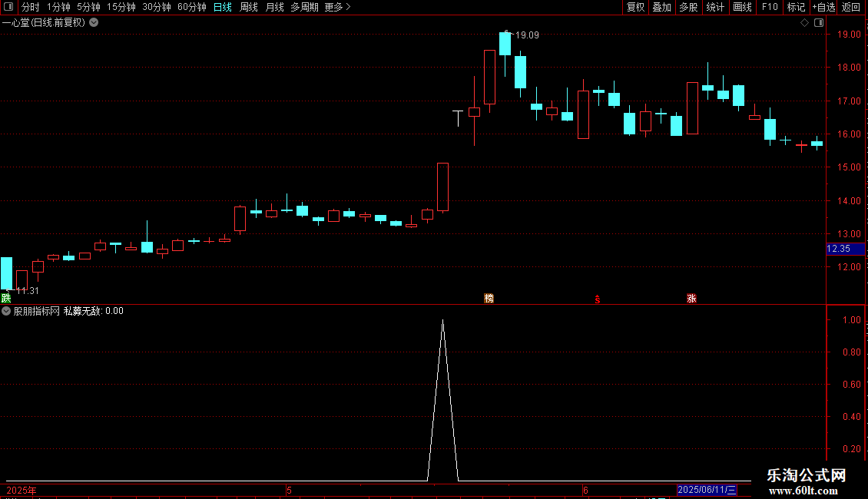
Task: Click the 榜 marker below the candles
Action: click(x=489, y=298)
